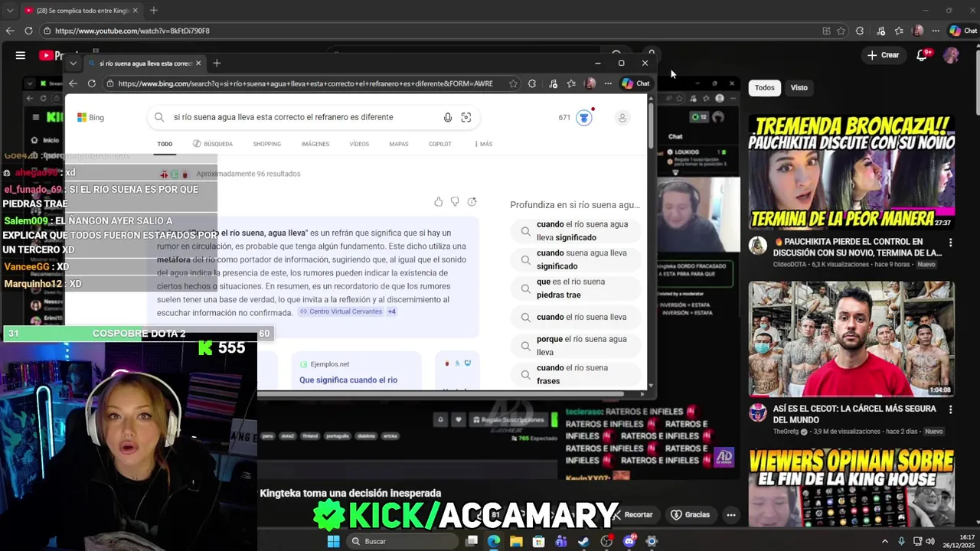Viewport: 980px width, 551px height.
Task: Reload the Bing page in the front window
Action: [92, 83]
